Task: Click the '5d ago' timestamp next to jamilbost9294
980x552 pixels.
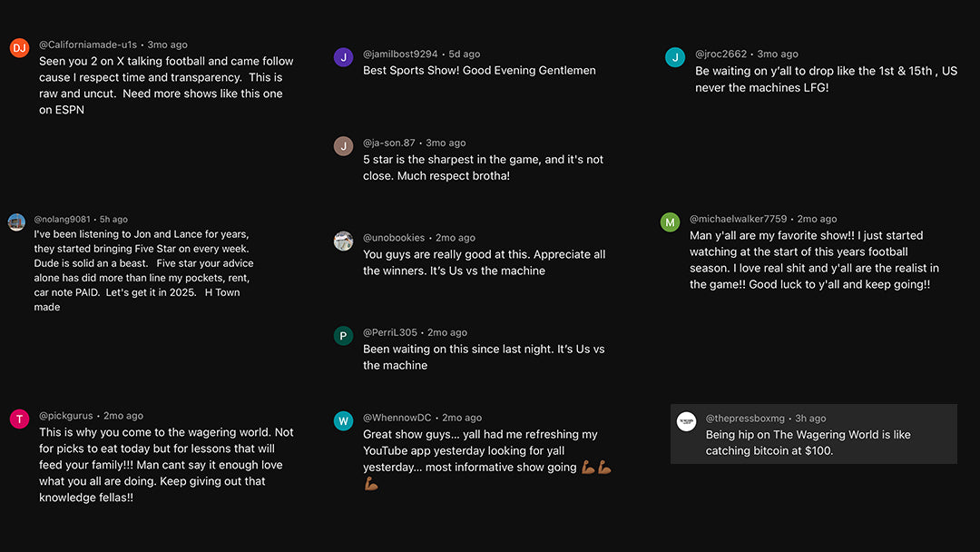Action: pos(465,54)
